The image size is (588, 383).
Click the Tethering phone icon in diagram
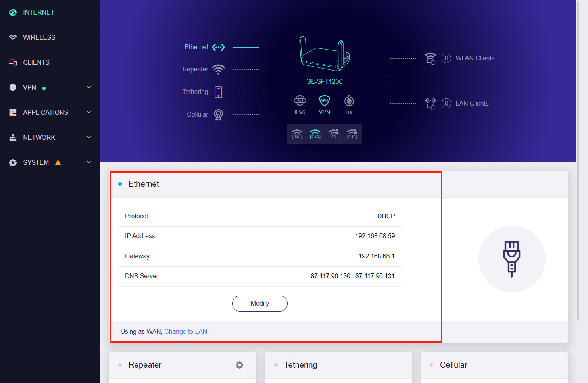click(x=218, y=92)
